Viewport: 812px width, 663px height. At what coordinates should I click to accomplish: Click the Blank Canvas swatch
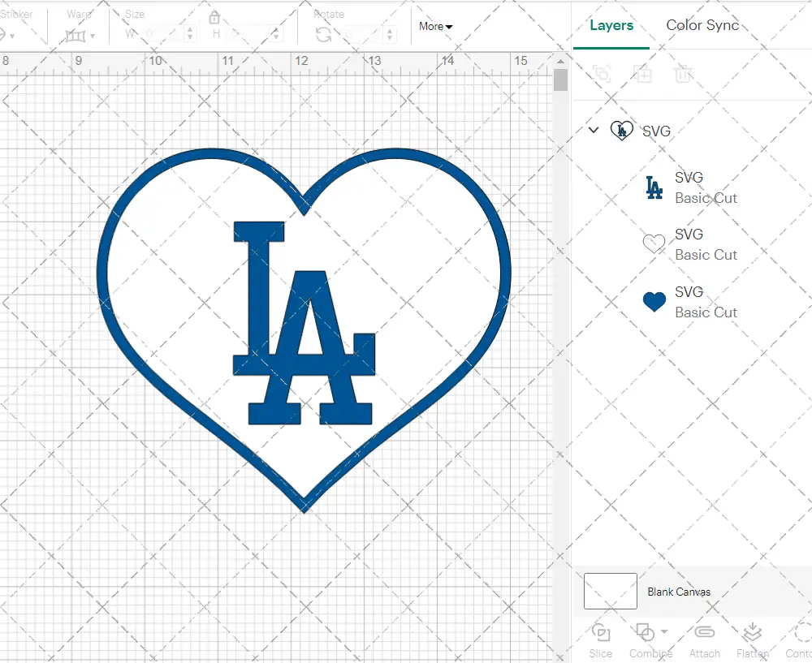[611, 592]
